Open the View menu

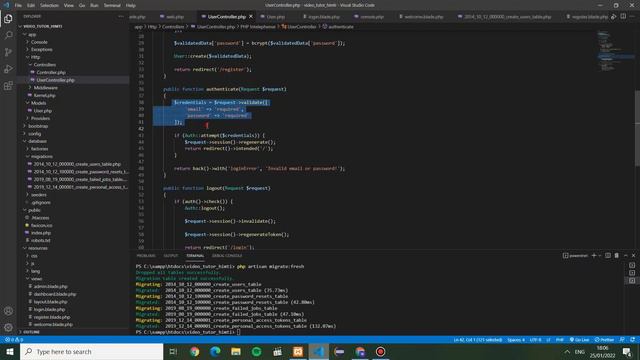(x=69, y=5)
